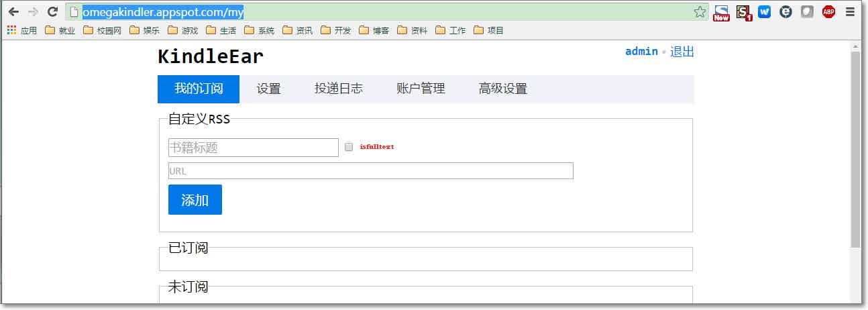Click the red isfulltext label
Viewport: 868px width, 310px height.
click(x=377, y=147)
